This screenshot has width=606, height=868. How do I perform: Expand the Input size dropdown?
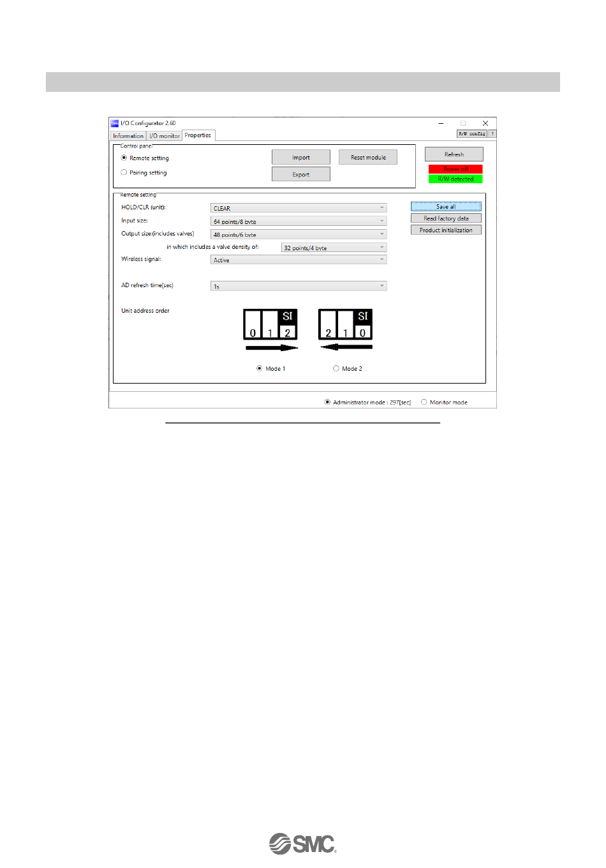click(x=299, y=221)
